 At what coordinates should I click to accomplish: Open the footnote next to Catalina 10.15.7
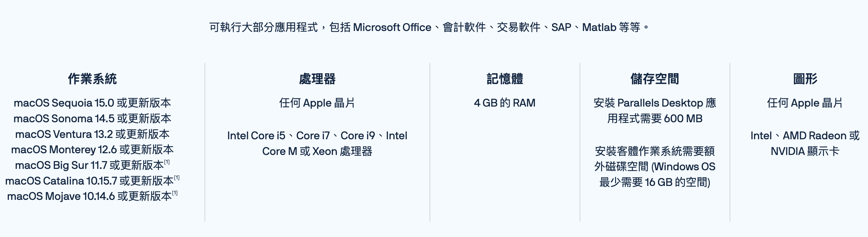177,178
